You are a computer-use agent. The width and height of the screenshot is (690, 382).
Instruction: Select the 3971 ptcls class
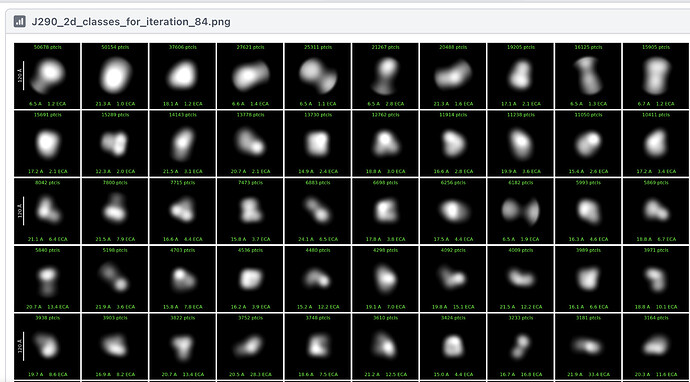tap(656, 279)
